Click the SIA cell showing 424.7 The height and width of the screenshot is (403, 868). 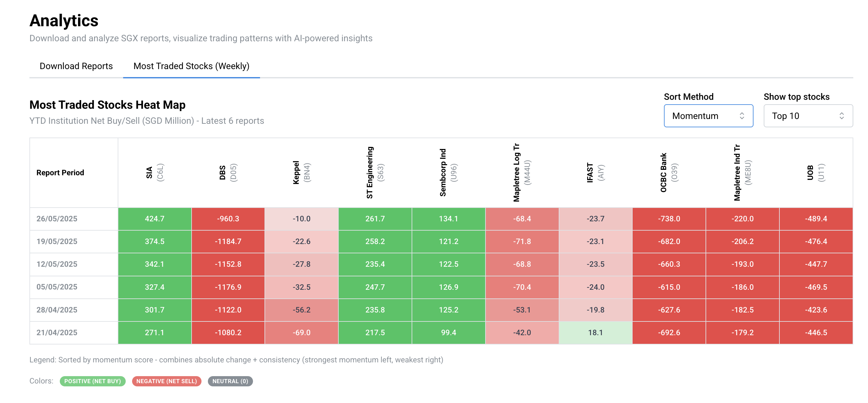tap(155, 219)
